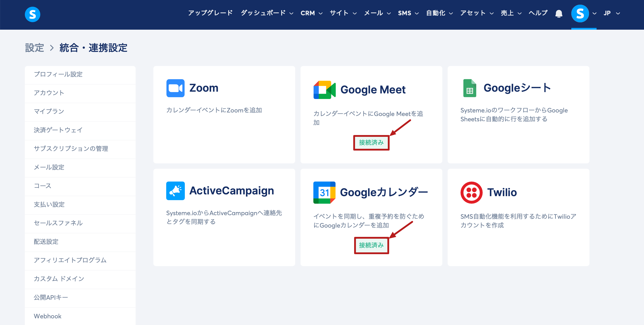Image resolution: width=644 pixels, height=325 pixels.
Task: Click the Zoom camera icon
Action: point(175,88)
